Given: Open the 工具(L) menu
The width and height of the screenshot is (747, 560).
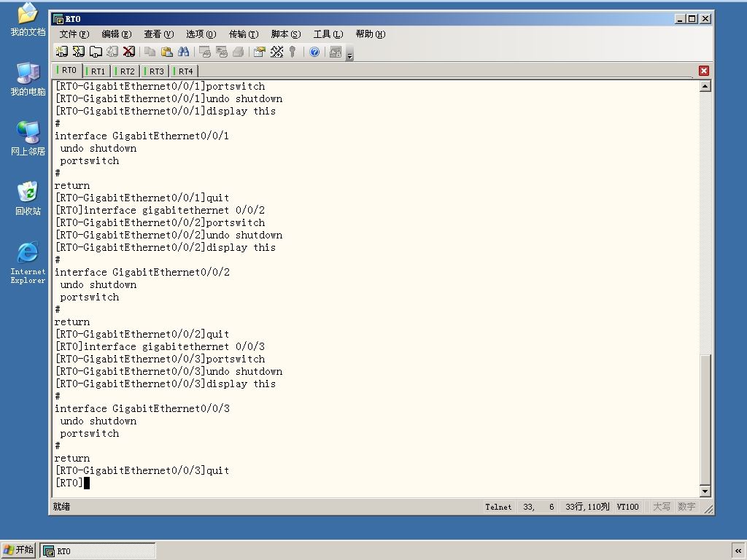Looking at the screenshot, I should pos(328,34).
